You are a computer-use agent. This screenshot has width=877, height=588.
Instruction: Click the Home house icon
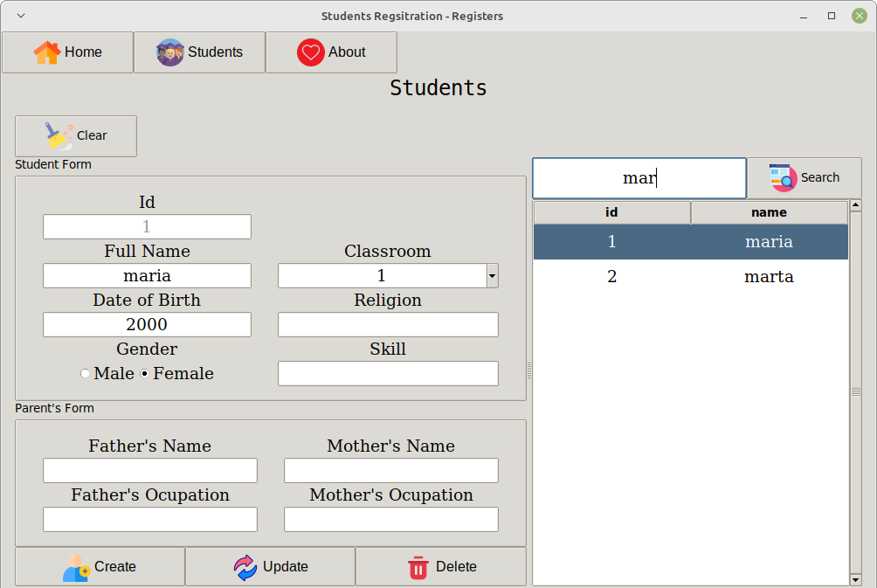point(45,52)
